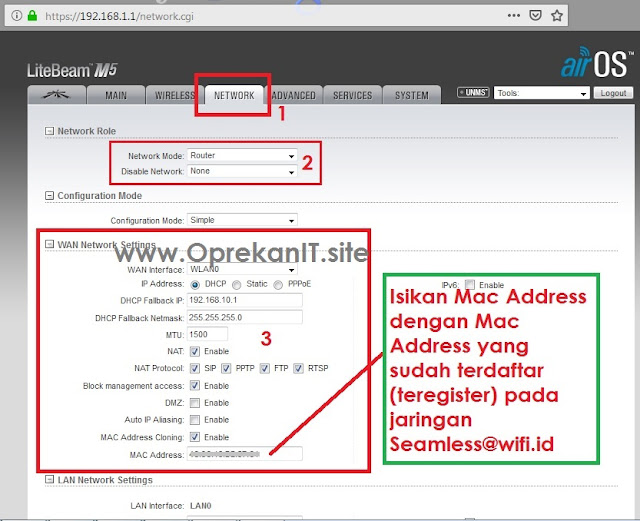Collapse the WAN Network Settings section
This screenshot has width=640, height=521.
[x=49, y=244]
